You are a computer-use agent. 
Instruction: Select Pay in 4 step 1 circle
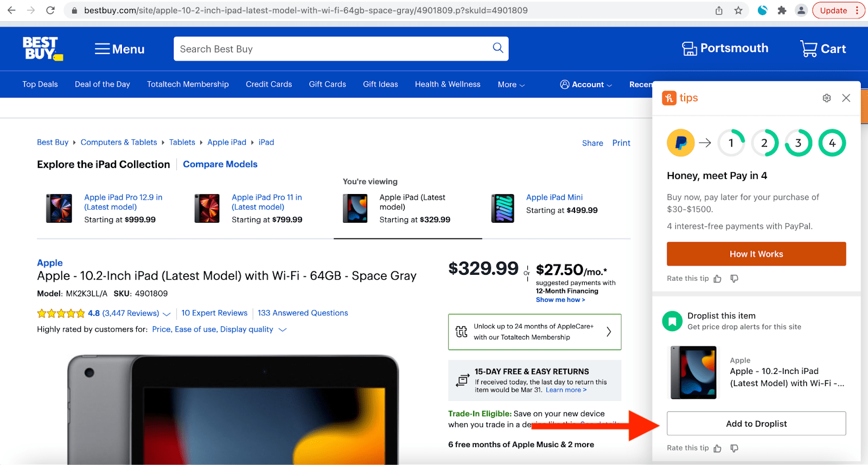click(731, 143)
